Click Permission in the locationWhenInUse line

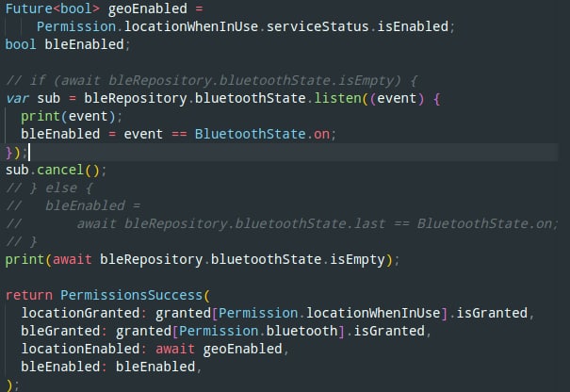pyautogui.click(x=76, y=26)
